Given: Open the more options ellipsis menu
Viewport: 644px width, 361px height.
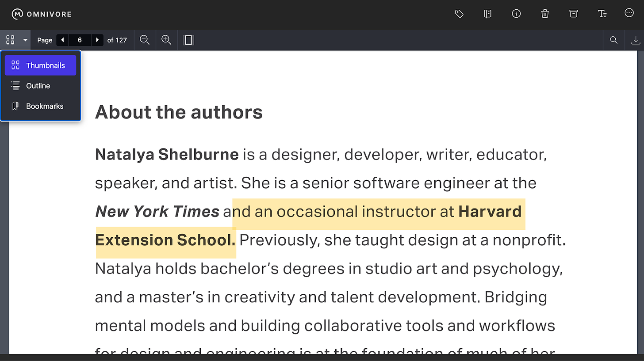Looking at the screenshot, I should point(629,13).
